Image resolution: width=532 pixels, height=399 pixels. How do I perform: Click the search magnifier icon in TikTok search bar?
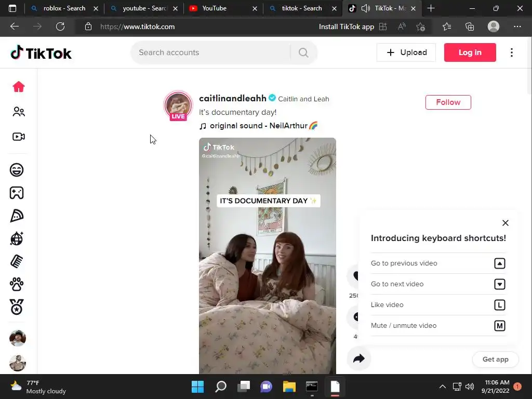[x=303, y=52]
